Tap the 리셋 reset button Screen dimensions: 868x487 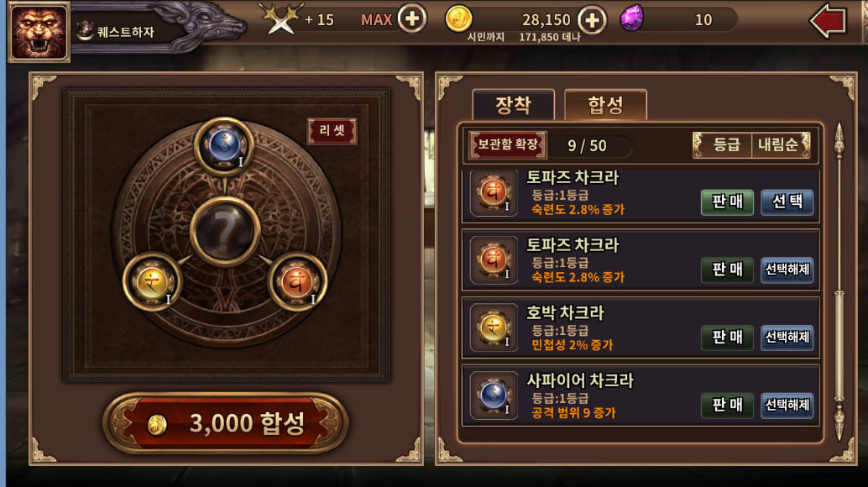(332, 131)
